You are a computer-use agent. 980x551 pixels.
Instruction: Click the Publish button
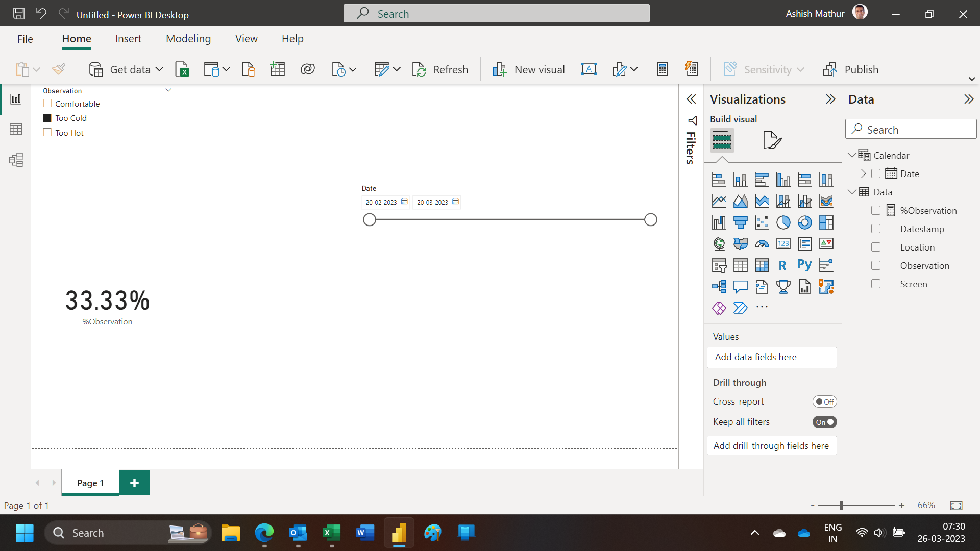click(x=851, y=69)
